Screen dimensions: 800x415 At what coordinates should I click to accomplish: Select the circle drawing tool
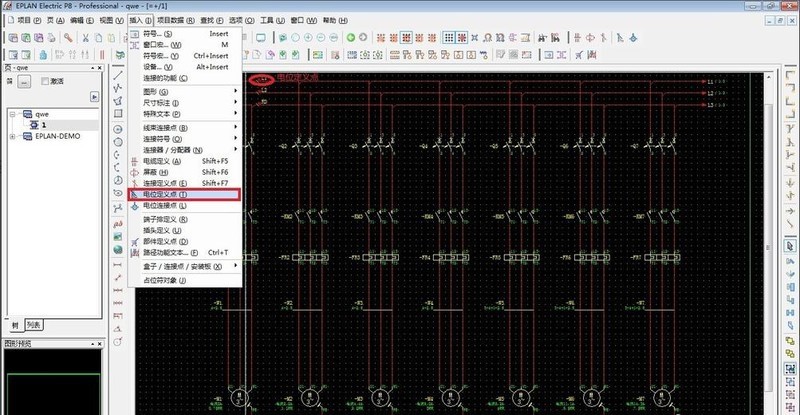(118, 129)
